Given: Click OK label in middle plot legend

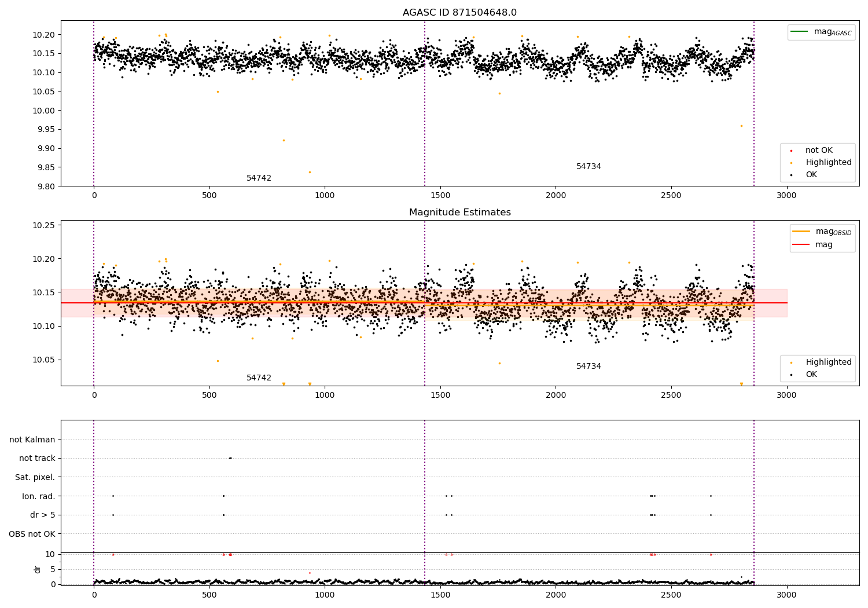Looking at the screenshot, I should 811,375.
